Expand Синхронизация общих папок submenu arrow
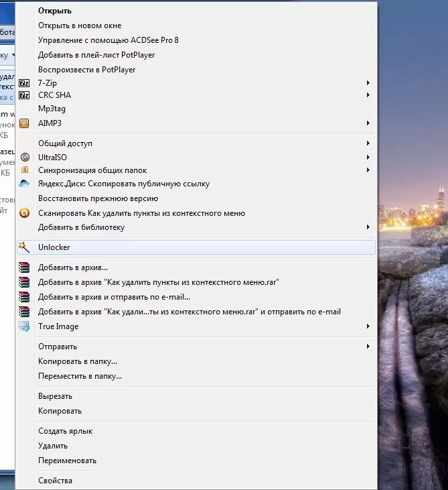This screenshot has width=448, height=490. point(368,170)
